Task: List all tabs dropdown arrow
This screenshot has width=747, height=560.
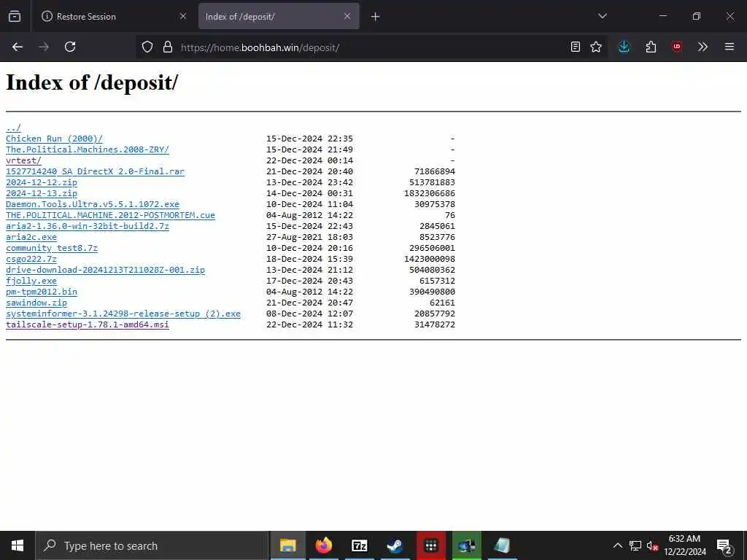Action: (603, 16)
